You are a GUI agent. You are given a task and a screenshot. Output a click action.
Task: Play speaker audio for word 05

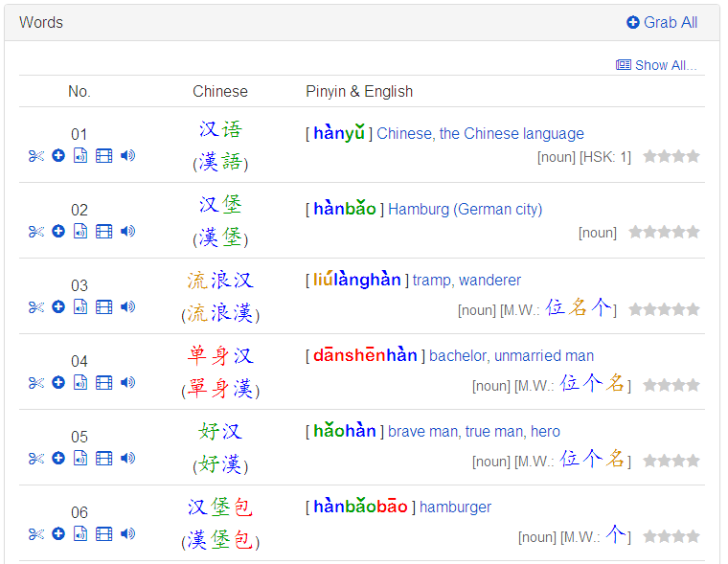pyautogui.click(x=127, y=458)
